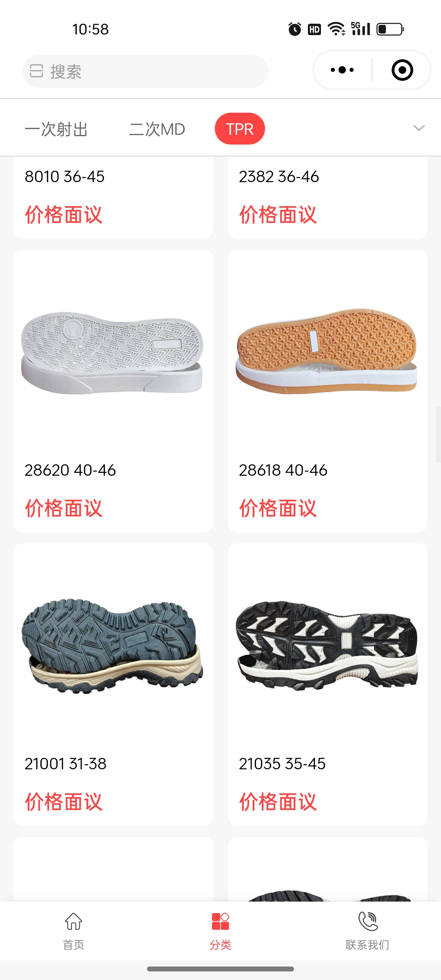Tap the mini program close target icon
The image size is (441, 980).
[x=402, y=70]
